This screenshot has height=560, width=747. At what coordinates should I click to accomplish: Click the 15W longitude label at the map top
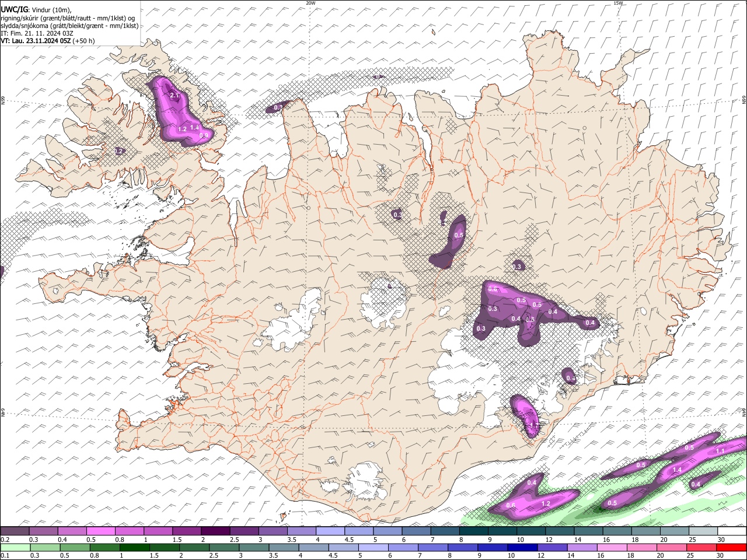(x=618, y=2)
